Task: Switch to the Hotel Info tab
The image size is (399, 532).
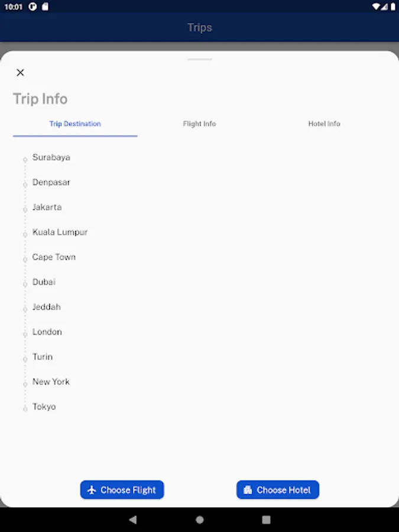Action: click(x=324, y=124)
